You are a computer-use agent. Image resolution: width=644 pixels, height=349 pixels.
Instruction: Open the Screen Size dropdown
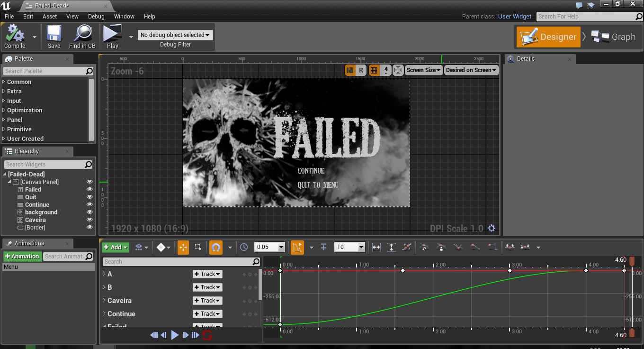tap(423, 70)
